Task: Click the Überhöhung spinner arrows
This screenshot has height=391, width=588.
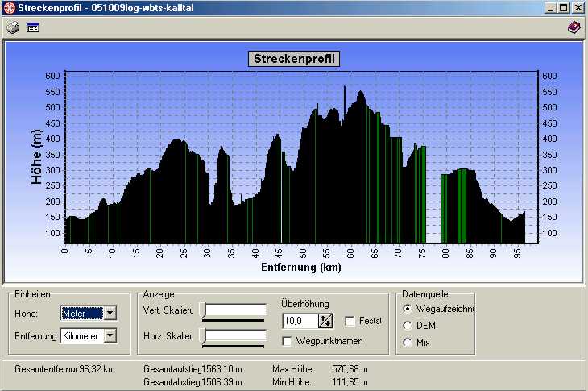Action: 325,321
